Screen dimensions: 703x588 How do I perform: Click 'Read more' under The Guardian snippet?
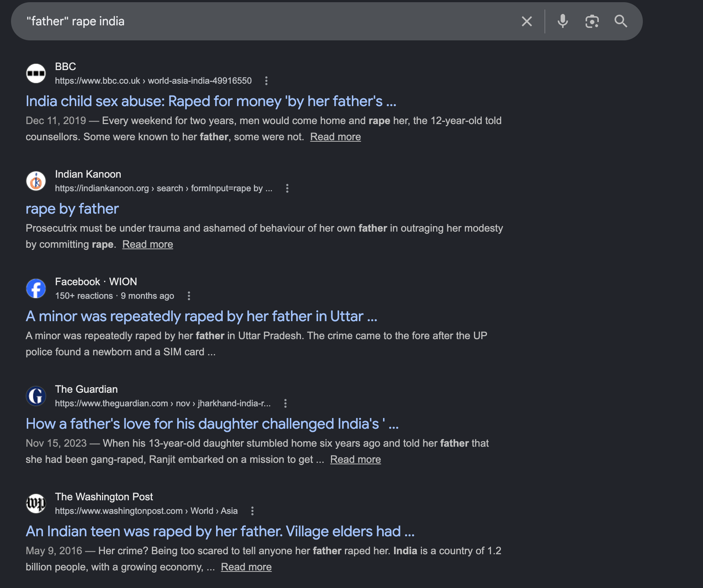(x=356, y=460)
